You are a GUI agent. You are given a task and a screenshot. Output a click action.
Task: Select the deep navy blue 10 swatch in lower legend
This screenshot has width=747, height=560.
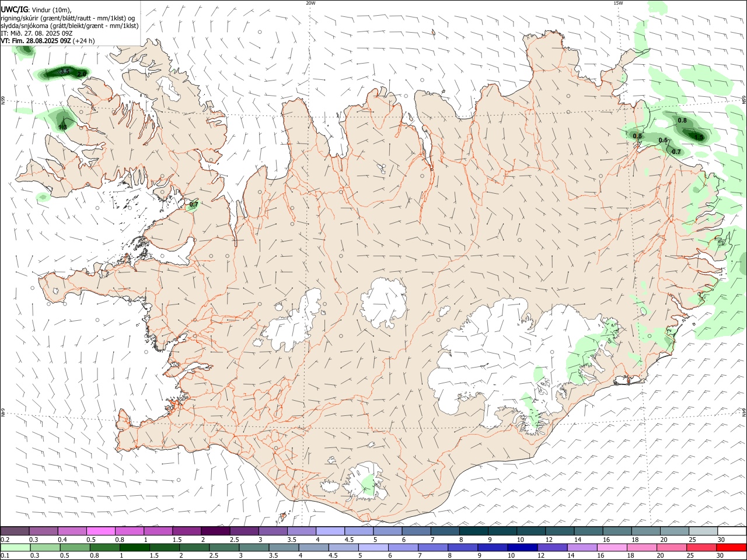(x=522, y=547)
